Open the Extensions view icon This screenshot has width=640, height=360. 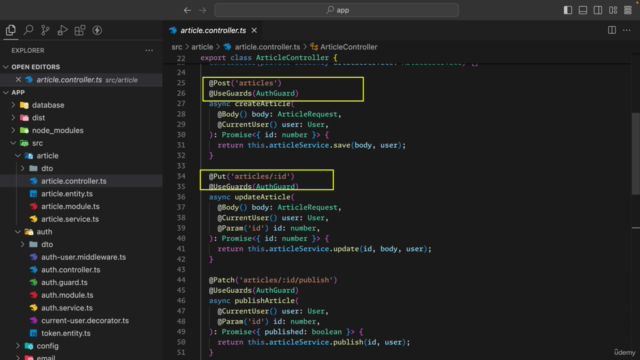[x=80, y=30]
